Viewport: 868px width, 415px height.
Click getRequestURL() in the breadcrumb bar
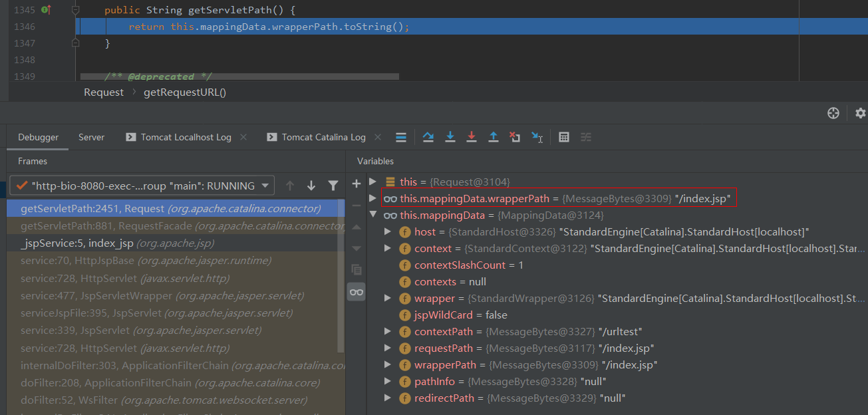tap(185, 92)
